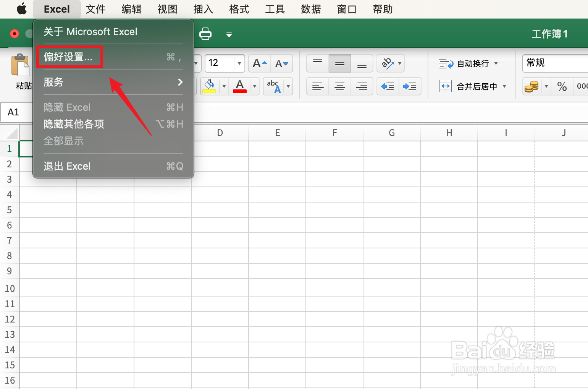Click the accounting currency coins icon
Viewport: 588px width, 389px height.
[x=531, y=86]
